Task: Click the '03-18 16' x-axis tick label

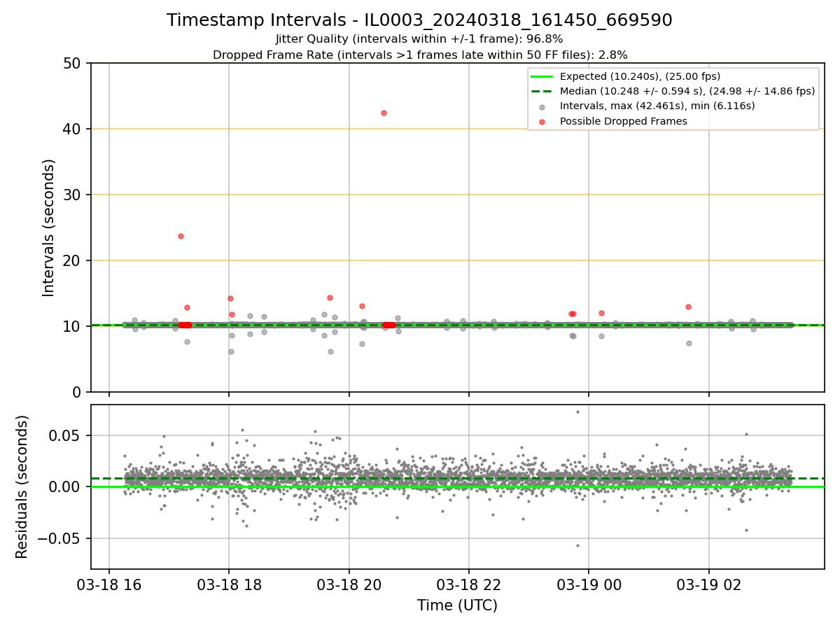Action: (x=108, y=584)
